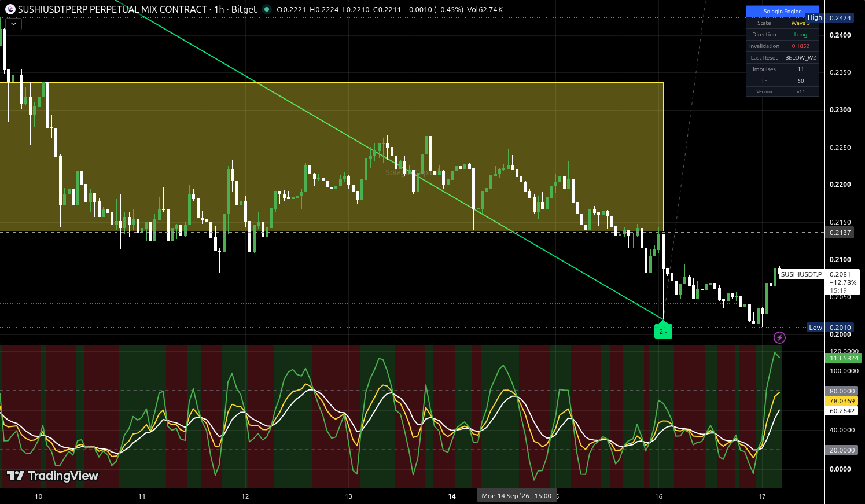This screenshot has width=865, height=504.
Task: Click the 'Wave 3' state value
Action: click(801, 23)
